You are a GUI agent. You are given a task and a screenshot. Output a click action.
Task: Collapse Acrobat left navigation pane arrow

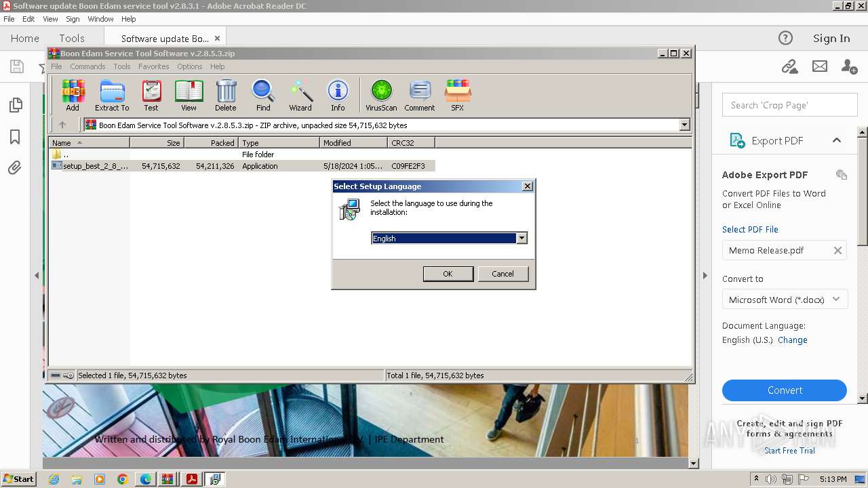click(x=37, y=275)
